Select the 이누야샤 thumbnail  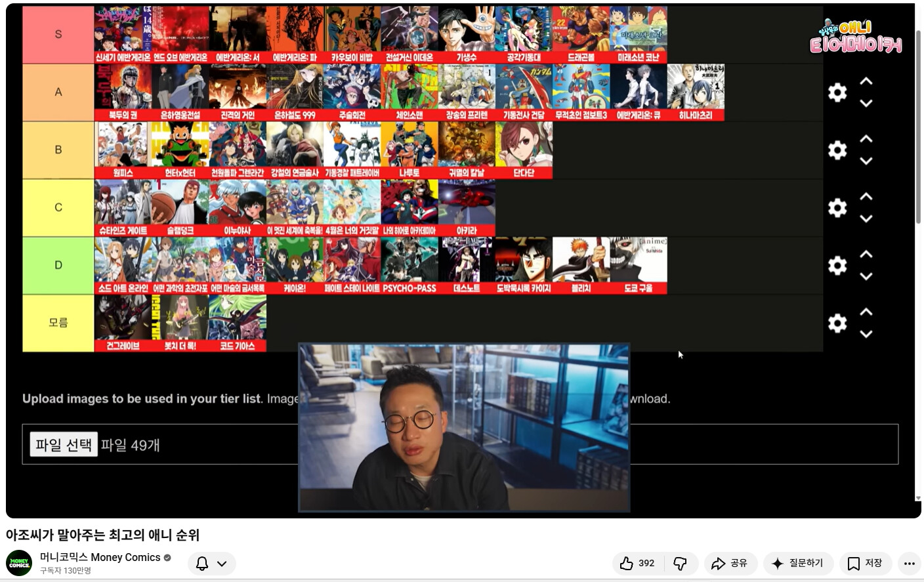coord(238,208)
